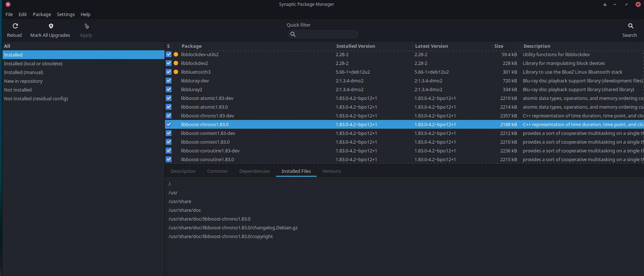Click the libbluray2 package name

[191, 89]
